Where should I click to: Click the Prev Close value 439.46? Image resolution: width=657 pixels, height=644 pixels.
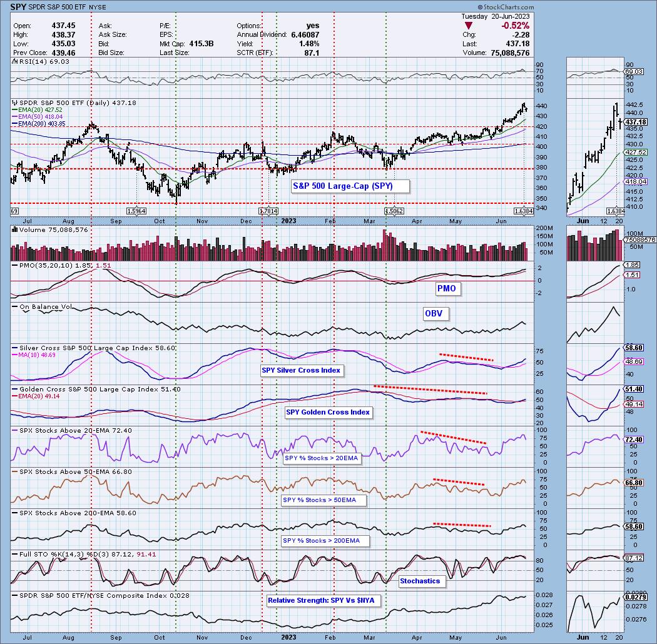click(x=64, y=53)
